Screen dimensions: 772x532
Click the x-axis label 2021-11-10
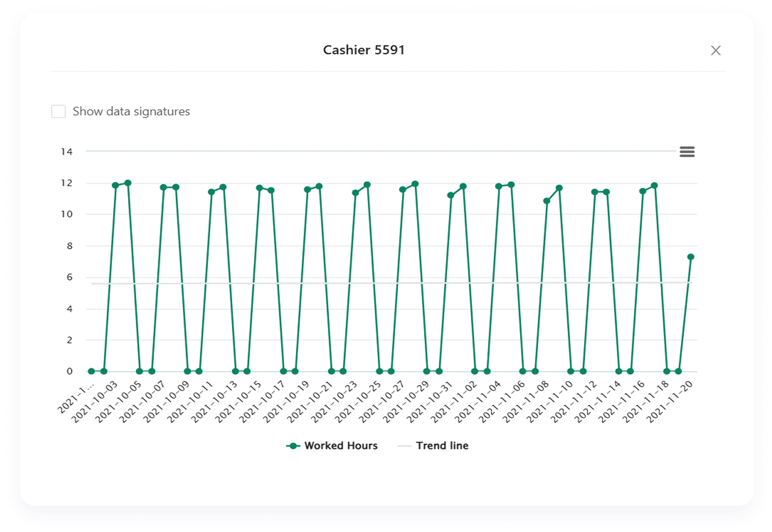pyautogui.click(x=550, y=402)
